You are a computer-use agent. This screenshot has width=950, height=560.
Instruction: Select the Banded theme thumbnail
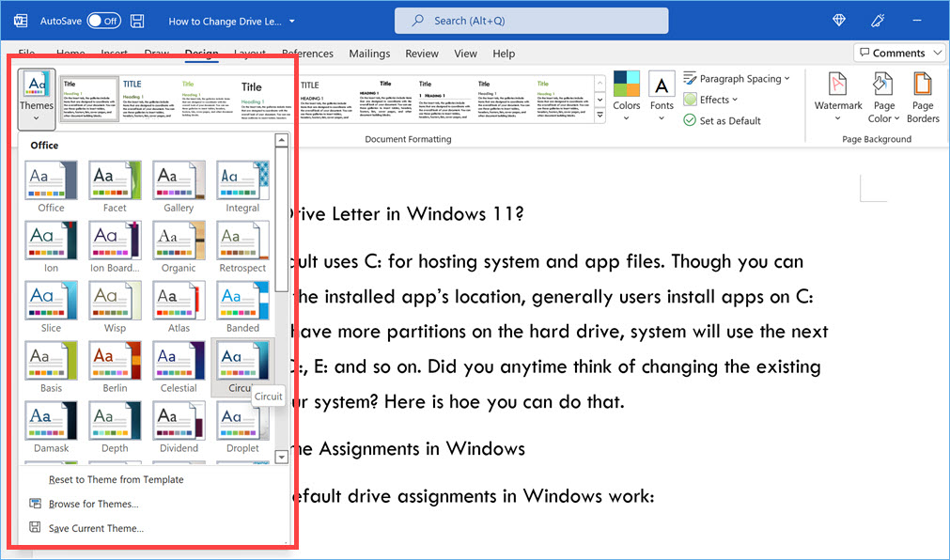pyautogui.click(x=242, y=301)
